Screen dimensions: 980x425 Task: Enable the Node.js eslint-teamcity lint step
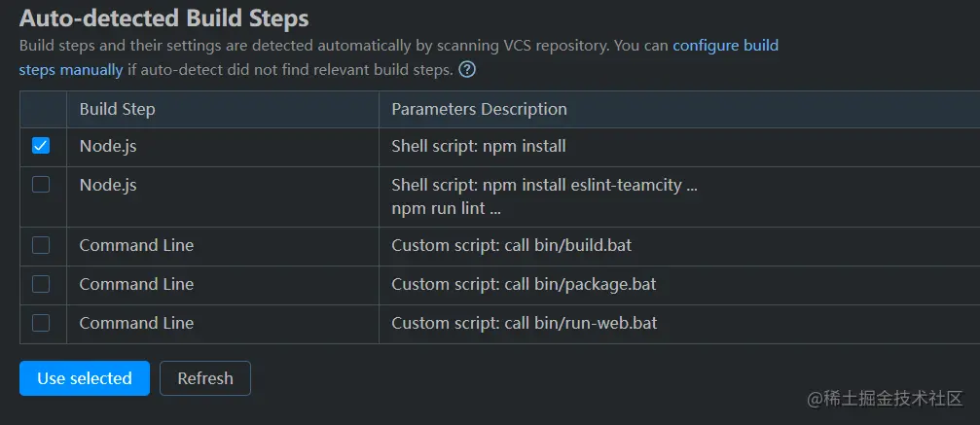[x=41, y=184]
